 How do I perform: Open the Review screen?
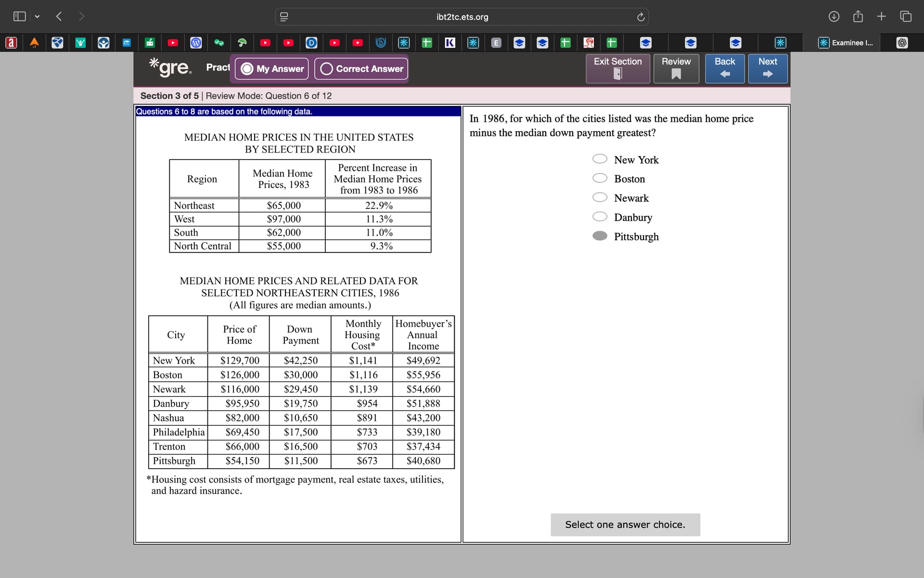pyautogui.click(x=676, y=68)
